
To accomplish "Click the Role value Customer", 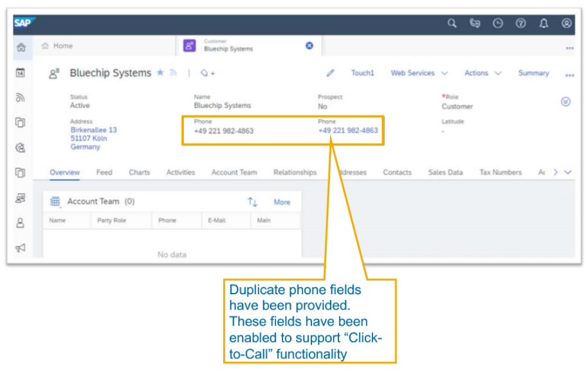I will (x=457, y=107).
